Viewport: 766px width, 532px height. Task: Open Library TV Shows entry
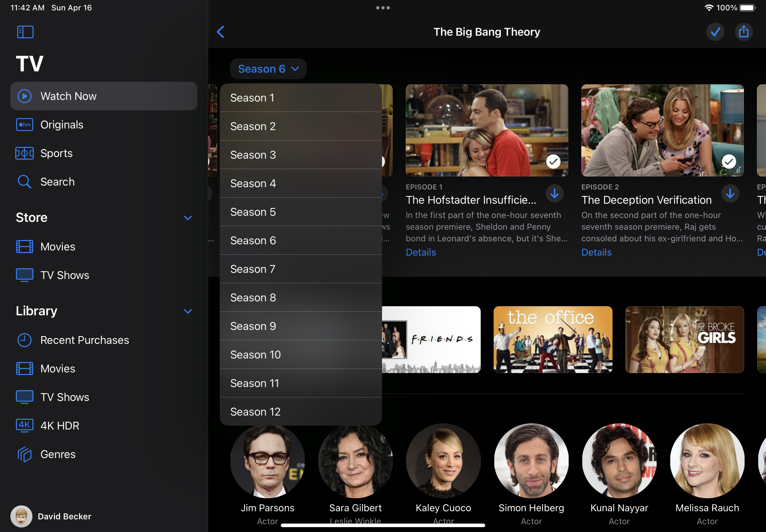point(104,397)
